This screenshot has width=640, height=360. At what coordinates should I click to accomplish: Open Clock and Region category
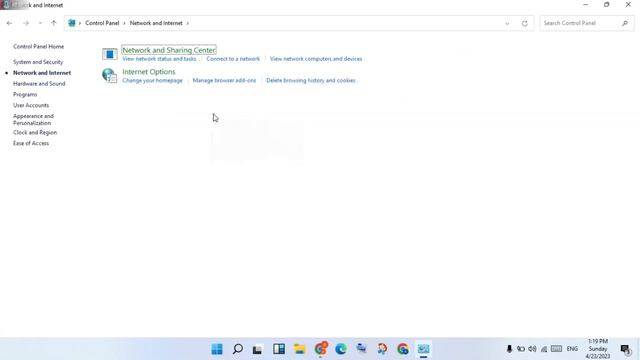(x=35, y=133)
